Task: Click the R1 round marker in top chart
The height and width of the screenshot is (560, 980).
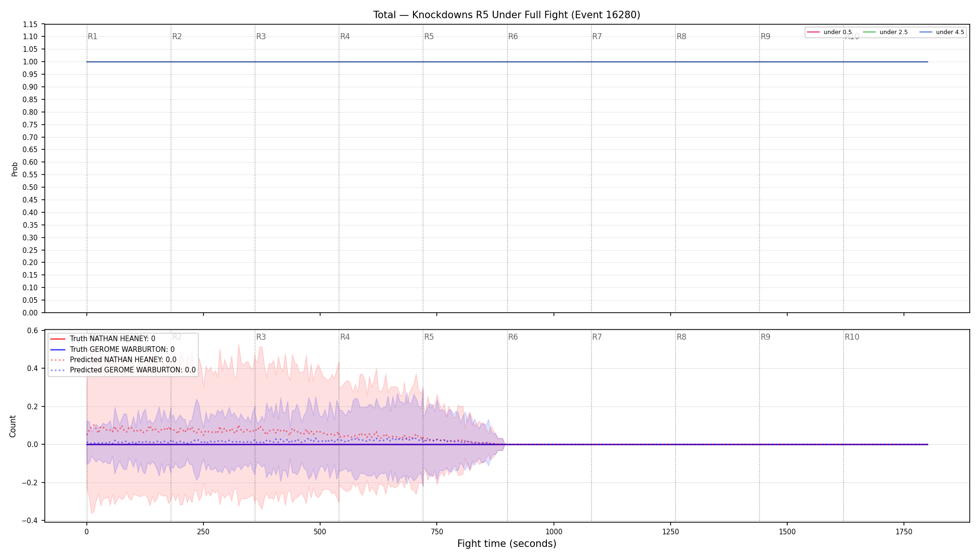Action: click(x=92, y=36)
